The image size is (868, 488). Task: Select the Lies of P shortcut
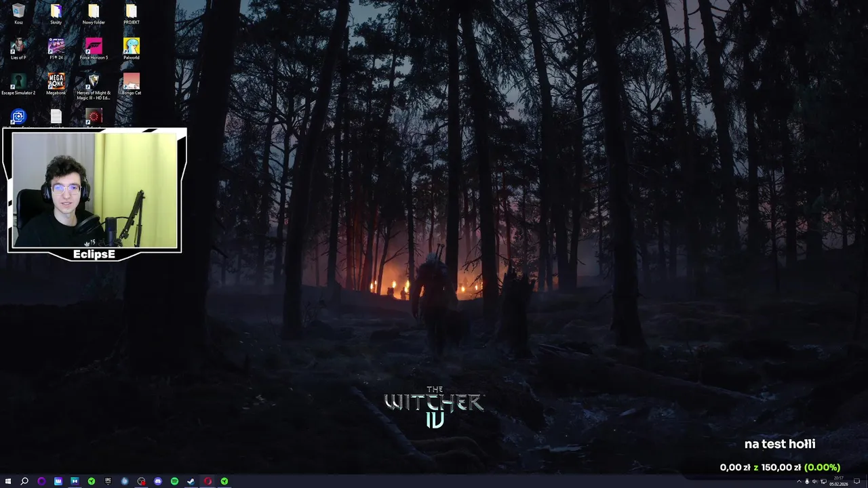coord(18,49)
